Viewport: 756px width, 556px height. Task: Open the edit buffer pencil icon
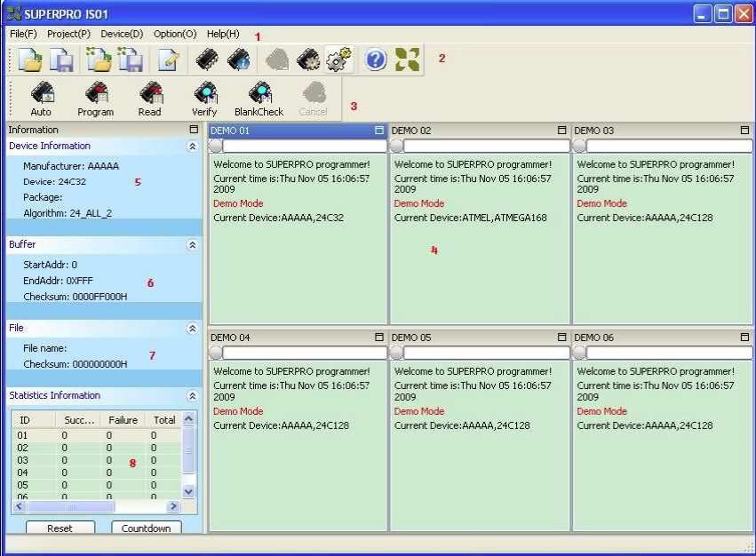168,60
